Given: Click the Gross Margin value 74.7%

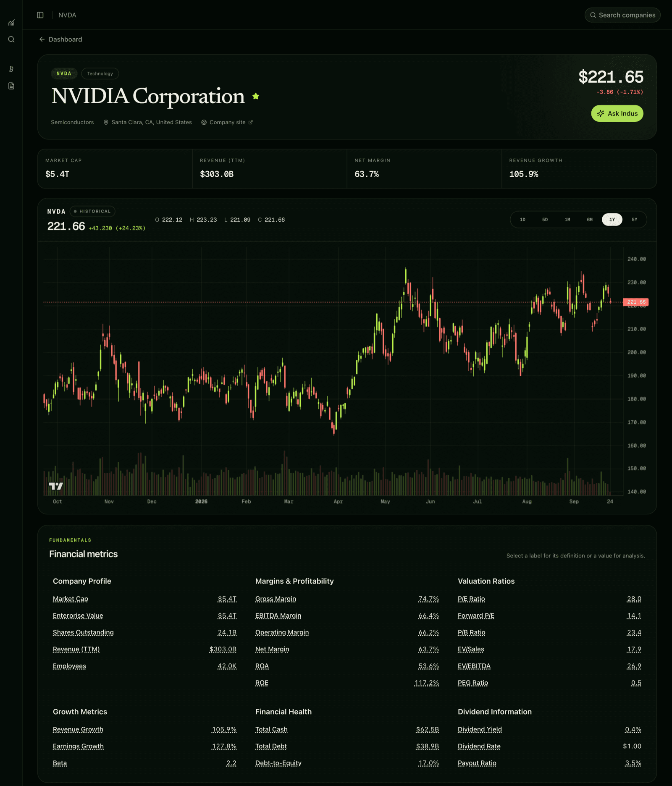Looking at the screenshot, I should pos(429,599).
